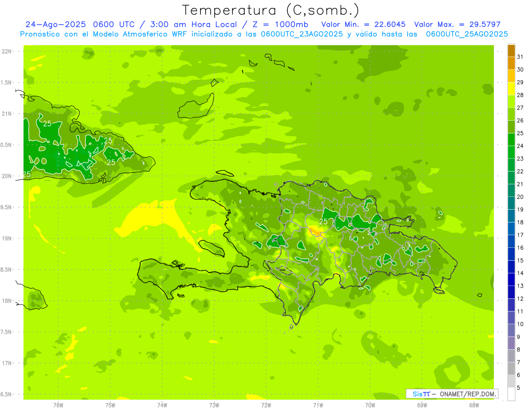Click the init time "0600UTC_23AGO2025"
This screenshot has width=532, height=411.
tap(301, 34)
